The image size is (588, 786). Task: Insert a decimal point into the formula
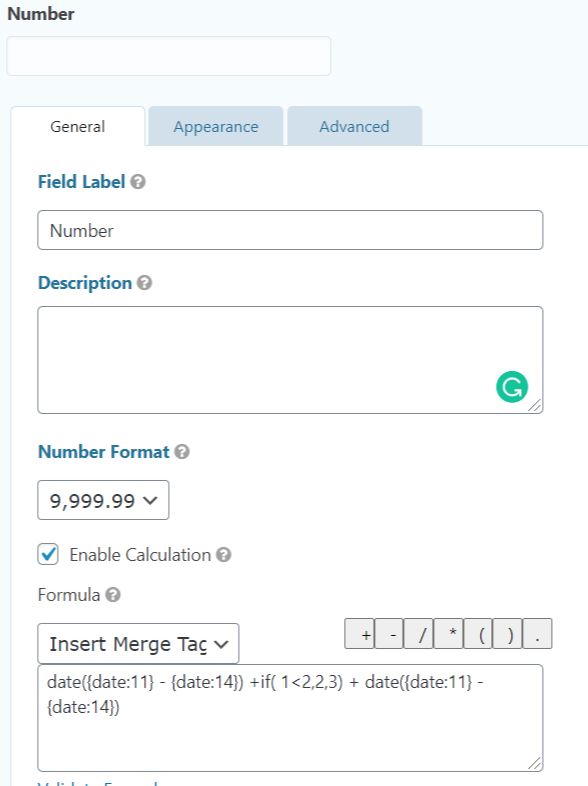click(537, 634)
